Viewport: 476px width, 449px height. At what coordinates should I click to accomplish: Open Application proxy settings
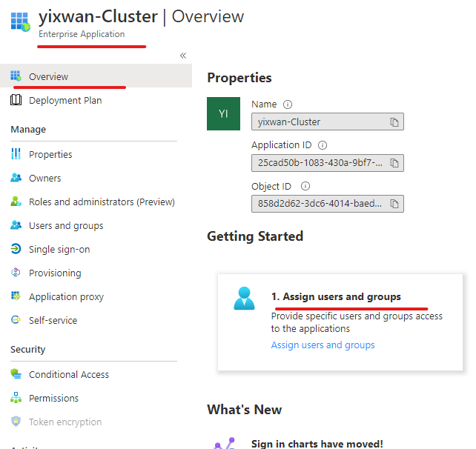pyautogui.click(x=66, y=296)
